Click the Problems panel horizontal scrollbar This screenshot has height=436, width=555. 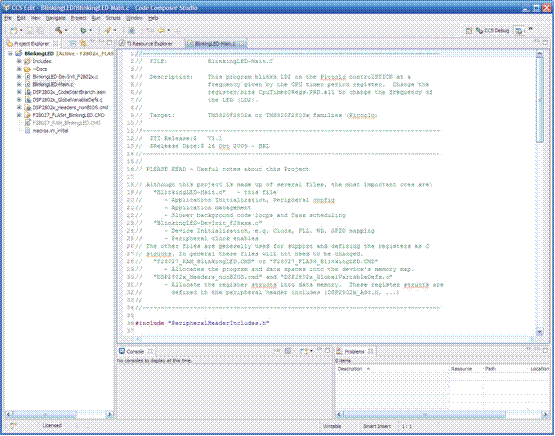click(442, 414)
